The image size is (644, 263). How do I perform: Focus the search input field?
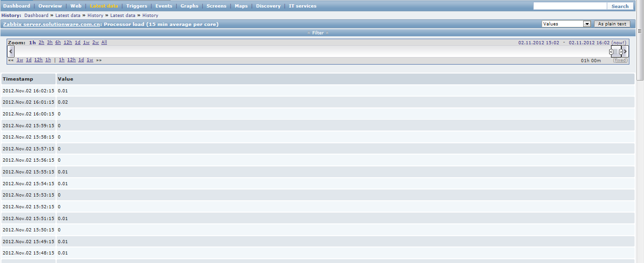pos(570,6)
